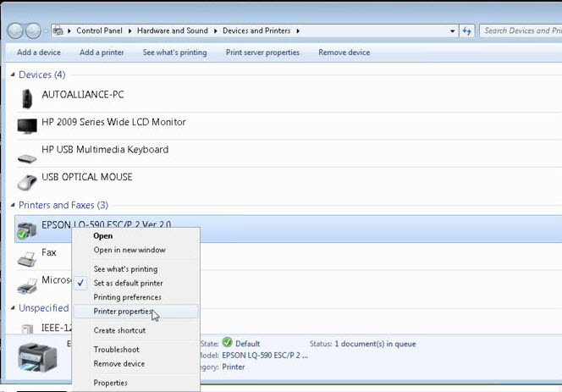The image size is (562, 392).
Task: Select the USB optical mouse icon
Action: click(27, 181)
